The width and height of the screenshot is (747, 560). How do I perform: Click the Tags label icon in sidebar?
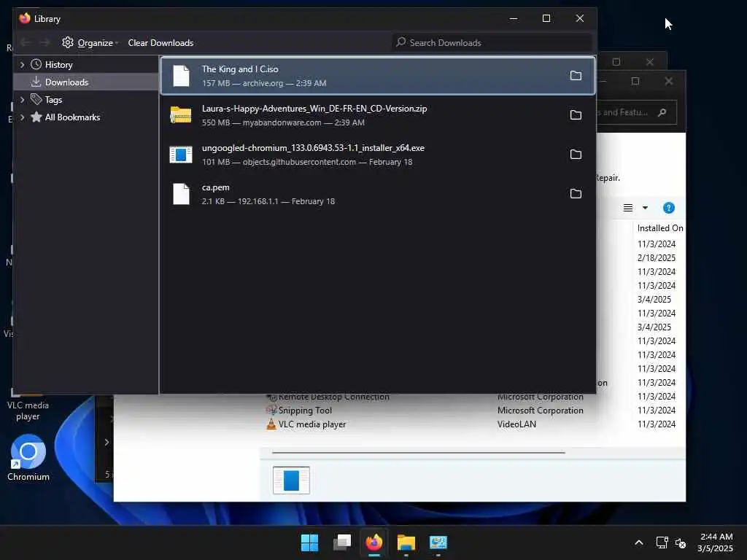[x=36, y=99]
